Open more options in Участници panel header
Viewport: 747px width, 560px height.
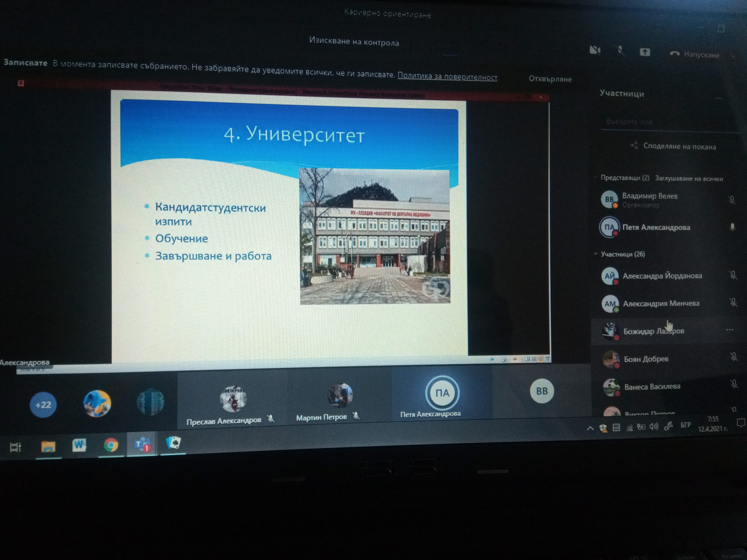pos(719,99)
